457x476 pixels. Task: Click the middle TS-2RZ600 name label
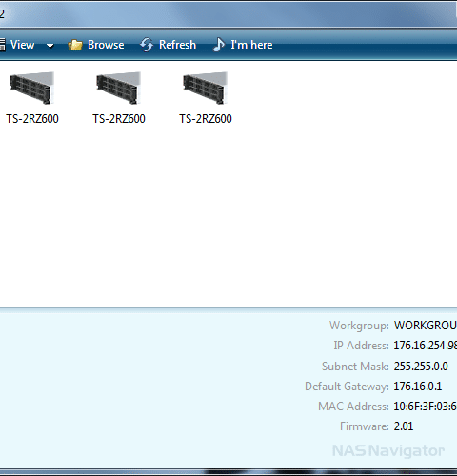point(119,119)
